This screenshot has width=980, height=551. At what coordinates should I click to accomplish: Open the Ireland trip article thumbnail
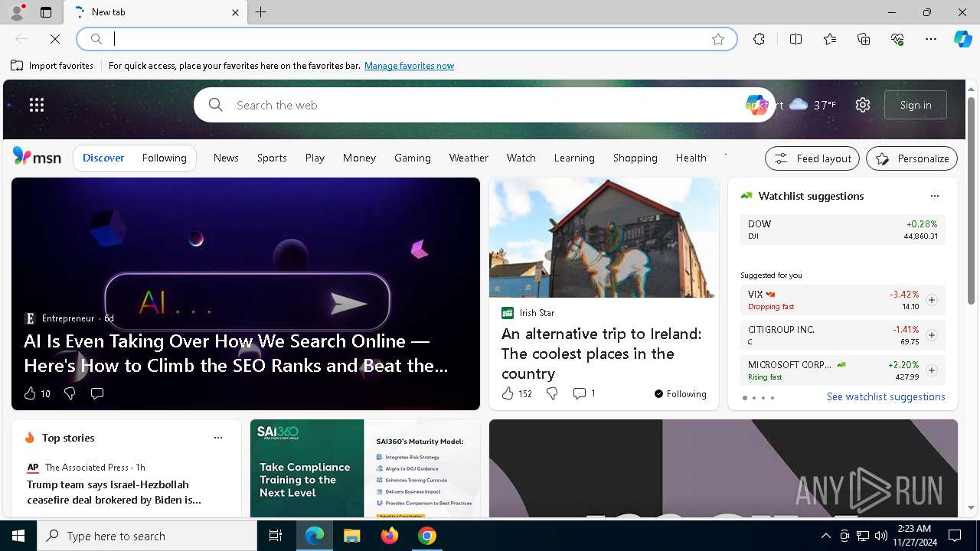click(604, 238)
